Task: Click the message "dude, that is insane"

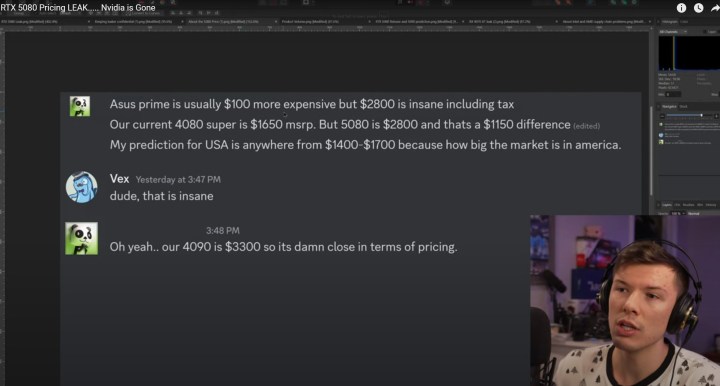Action: [162, 196]
